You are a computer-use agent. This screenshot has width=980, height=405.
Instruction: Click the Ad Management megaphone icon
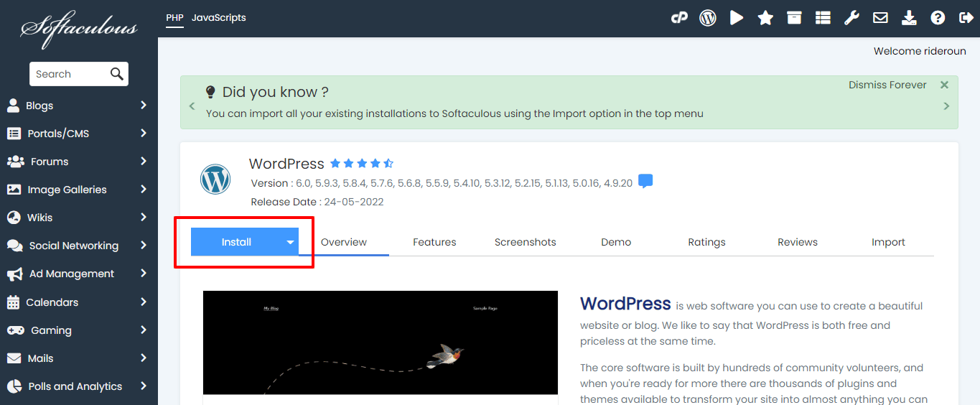pos(14,274)
